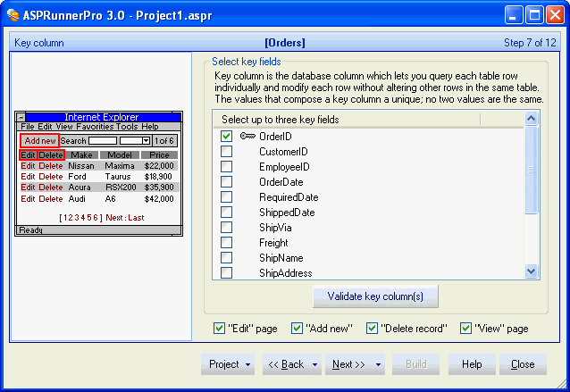Click the Validate key column(s) button
This screenshot has width=570, height=392.
pos(375,296)
